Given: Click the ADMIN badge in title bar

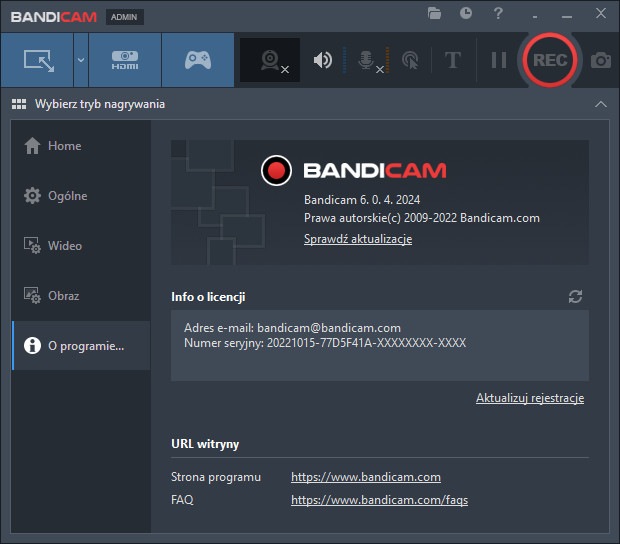Looking at the screenshot, I should (124, 17).
